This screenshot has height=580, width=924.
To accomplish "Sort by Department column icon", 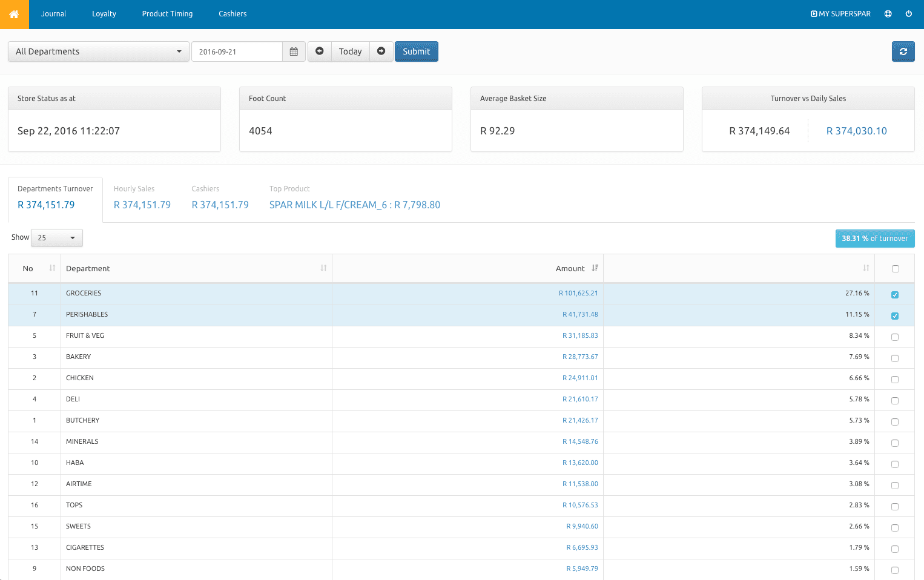I will (x=324, y=268).
